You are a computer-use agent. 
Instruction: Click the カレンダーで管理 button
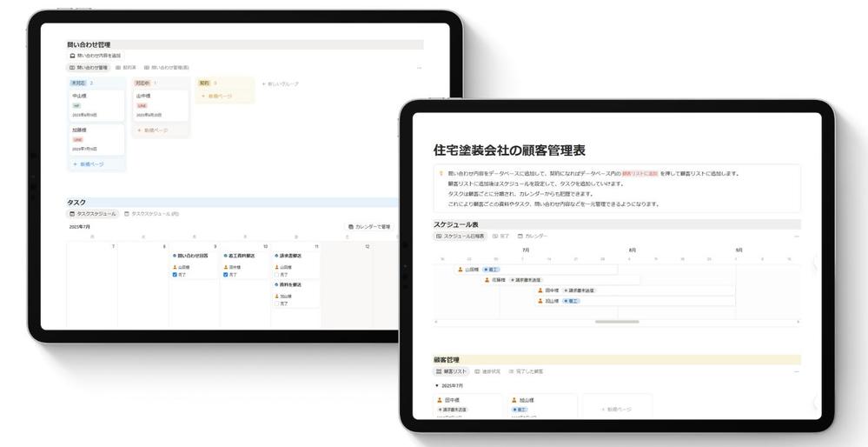(368, 227)
